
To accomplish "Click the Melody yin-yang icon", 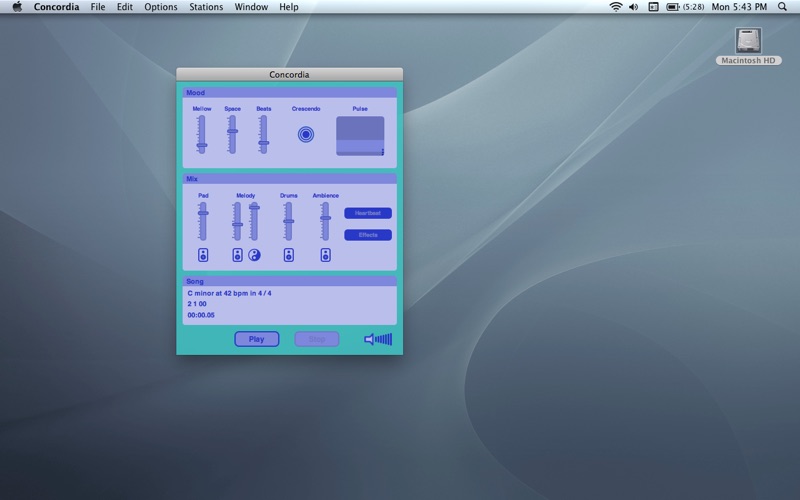I will click(x=254, y=255).
